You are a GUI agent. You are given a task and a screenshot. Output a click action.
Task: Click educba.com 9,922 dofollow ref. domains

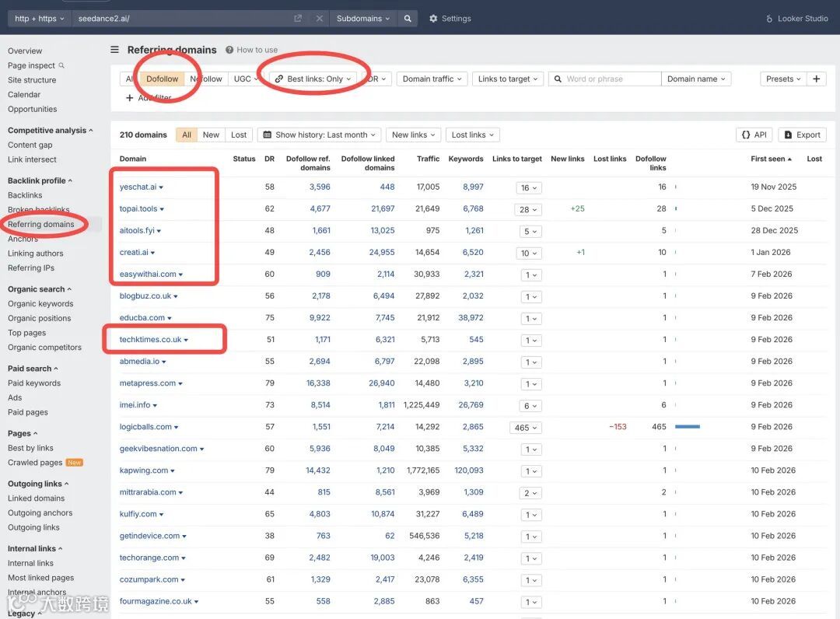click(x=320, y=317)
